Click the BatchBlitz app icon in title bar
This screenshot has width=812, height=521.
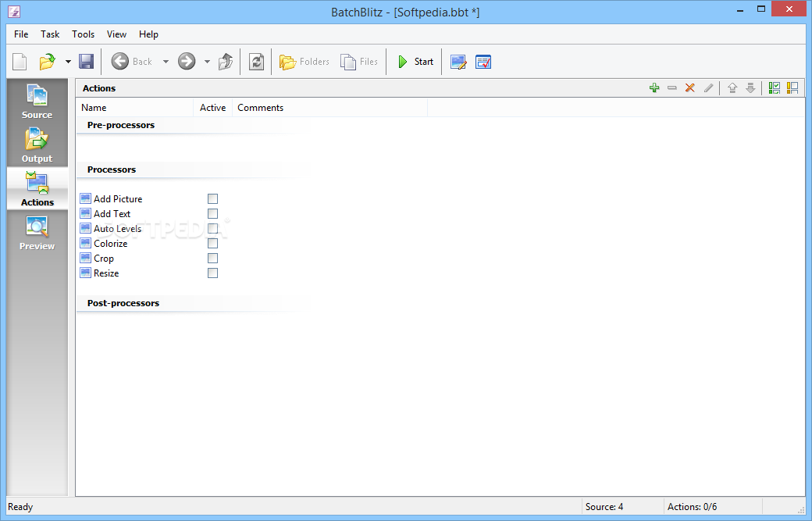[14, 12]
